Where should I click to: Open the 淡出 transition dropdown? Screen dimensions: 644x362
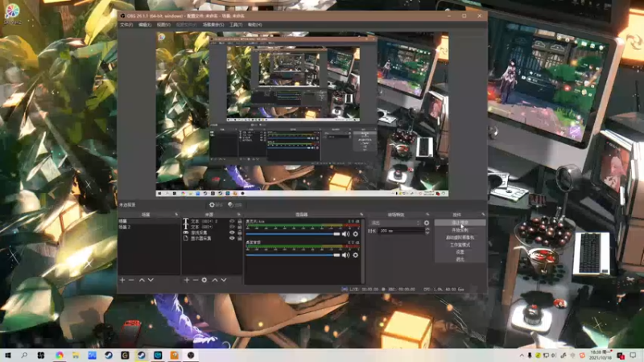tap(395, 223)
